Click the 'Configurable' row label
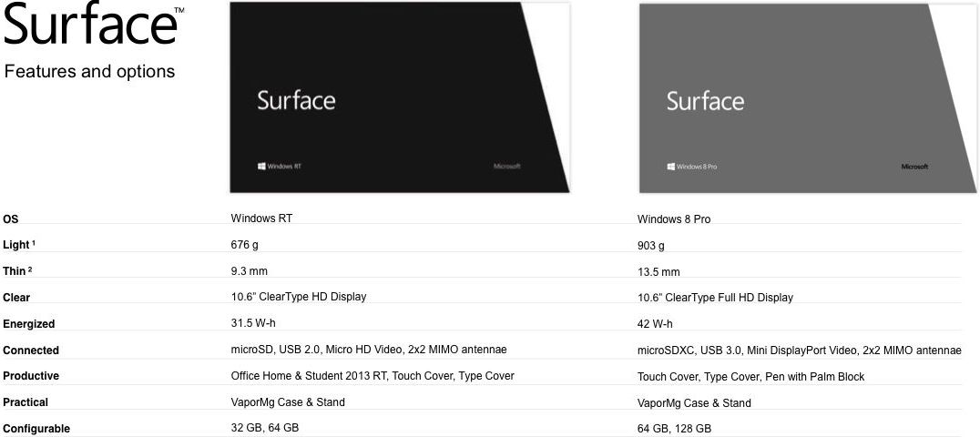980x437 pixels. 36,428
